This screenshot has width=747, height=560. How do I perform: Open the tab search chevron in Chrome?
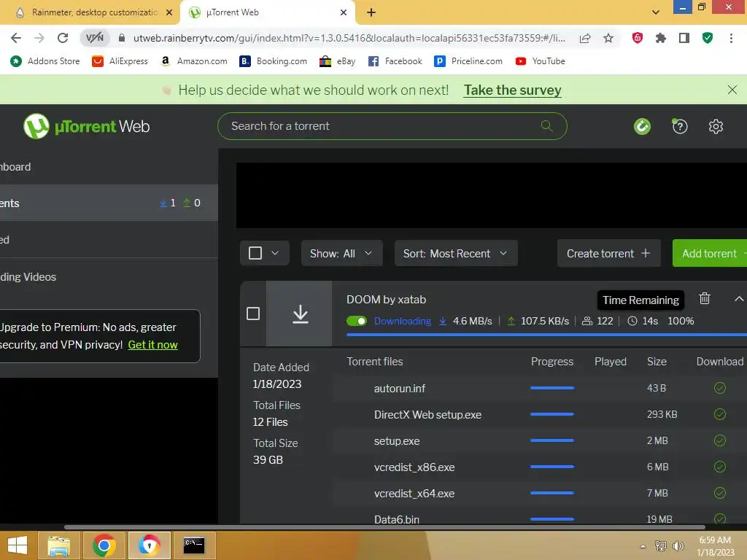[x=656, y=12]
